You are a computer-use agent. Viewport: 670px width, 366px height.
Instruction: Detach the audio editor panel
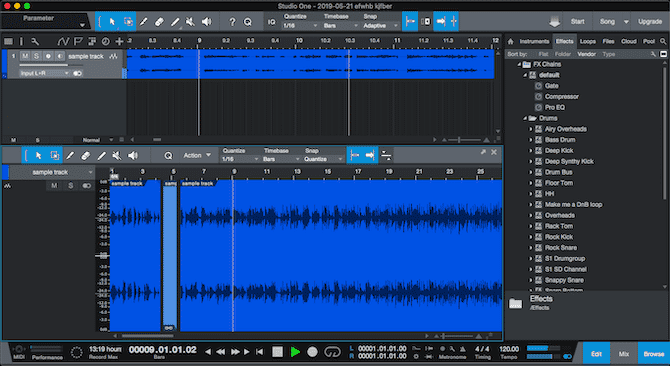483,152
